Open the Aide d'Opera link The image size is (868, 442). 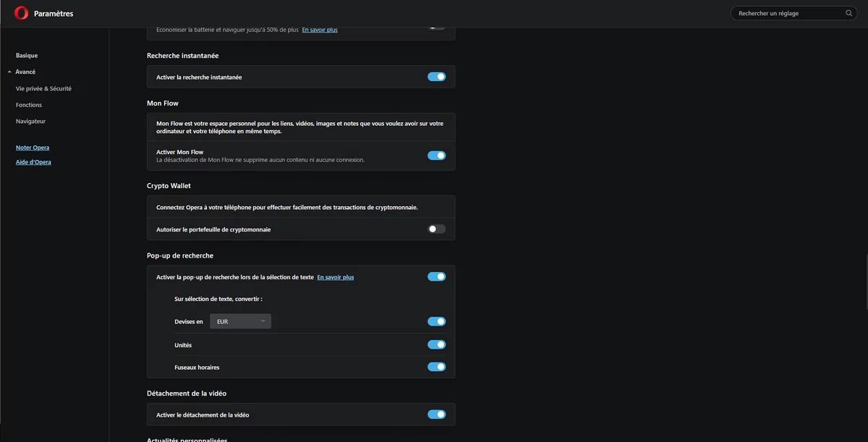tap(33, 162)
